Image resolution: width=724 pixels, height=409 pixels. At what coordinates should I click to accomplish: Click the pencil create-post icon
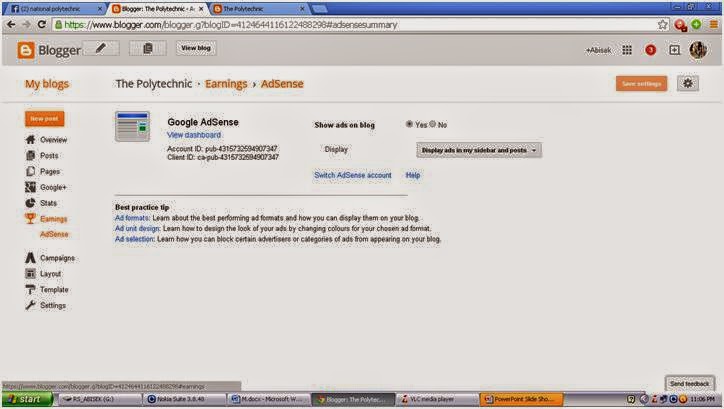(x=101, y=48)
